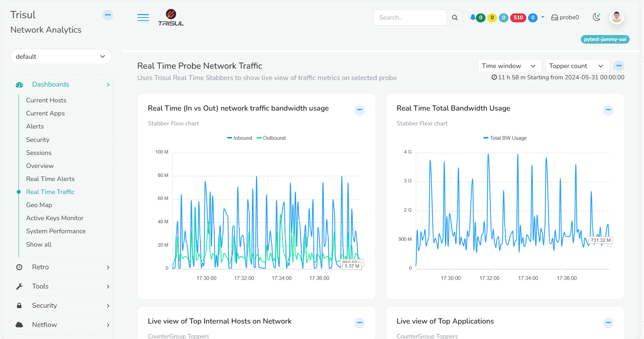The image size is (644, 339).
Task: Toggle dark mode with the moon icon
Action: coord(597,17)
